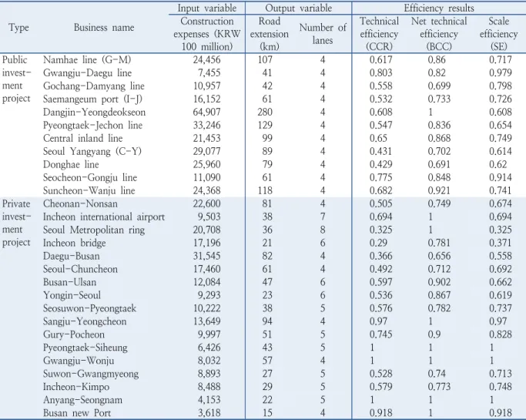
Task: Click the 'Public investment project' type label
Action: (x=16, y=79)
